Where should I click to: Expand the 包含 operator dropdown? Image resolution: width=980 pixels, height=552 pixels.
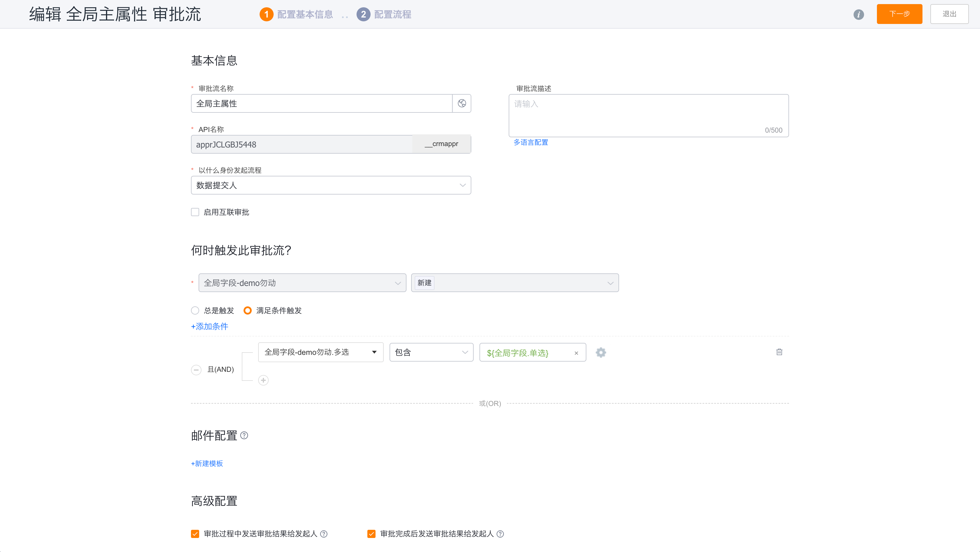pyautogui.click(x=431, y=352)
